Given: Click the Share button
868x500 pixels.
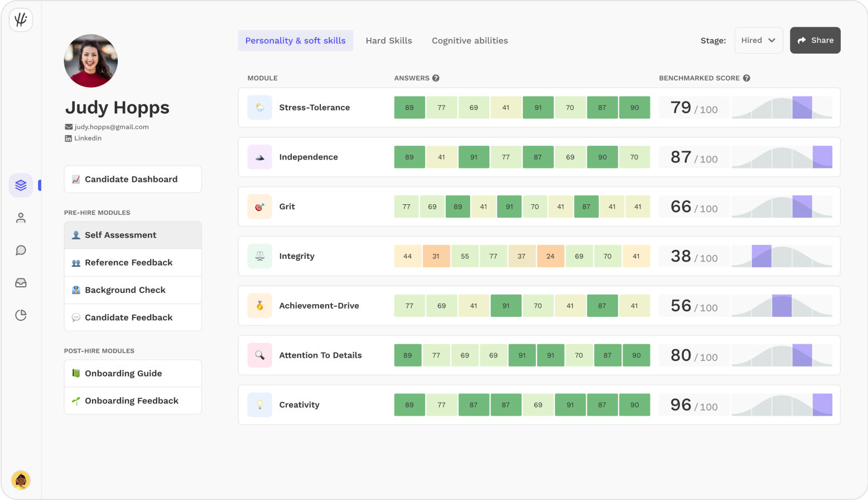Looking at the screenshot, I should [815, 40].
